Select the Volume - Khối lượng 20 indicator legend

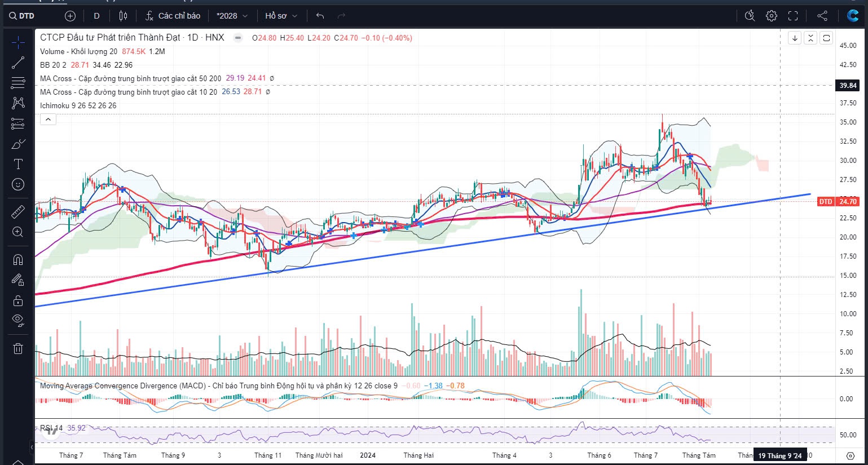point(78,51)
